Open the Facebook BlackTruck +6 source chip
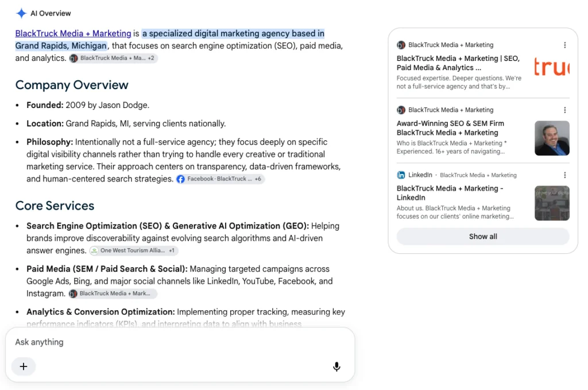This screenshot has height=390, width=588. (x=220, y=179)
